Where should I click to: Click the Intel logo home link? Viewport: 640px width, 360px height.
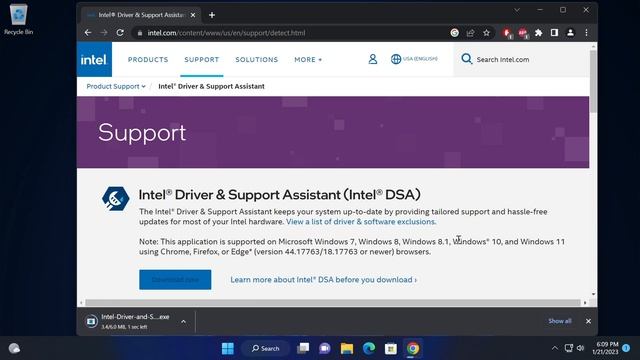[94, 60]
